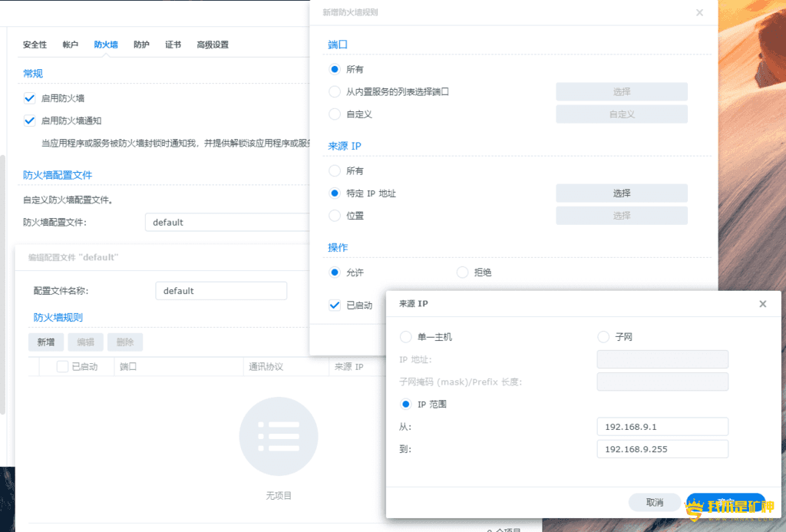The height and width of the screenshot is (532, 786).
Task: Select the 子网 radio button
Action: click(603, 336)
